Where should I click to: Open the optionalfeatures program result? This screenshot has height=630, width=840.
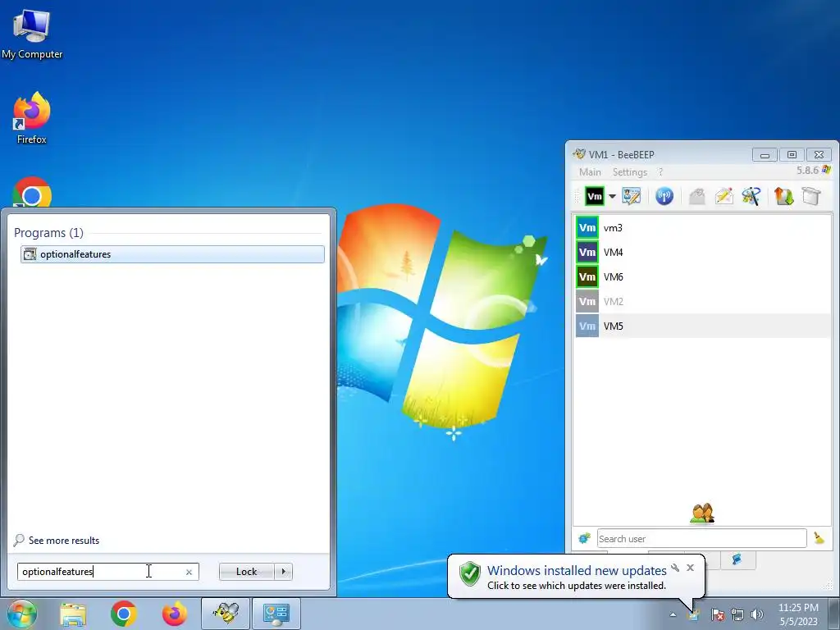[172, 254]
